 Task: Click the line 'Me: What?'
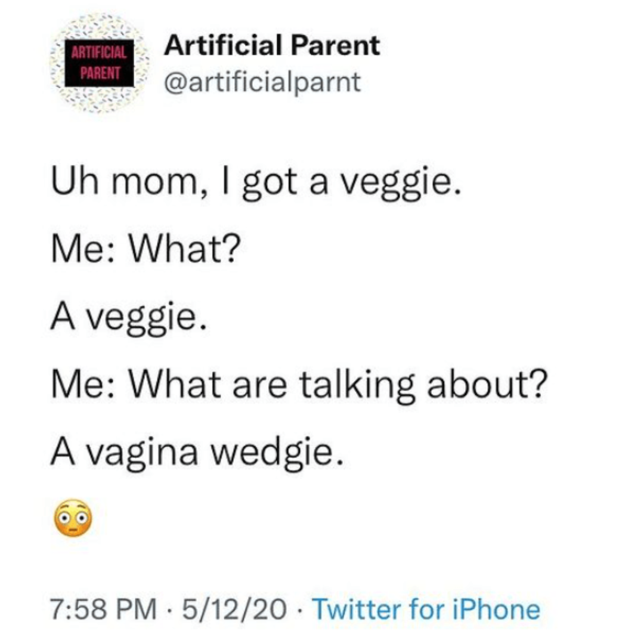(x=146, y=249)
